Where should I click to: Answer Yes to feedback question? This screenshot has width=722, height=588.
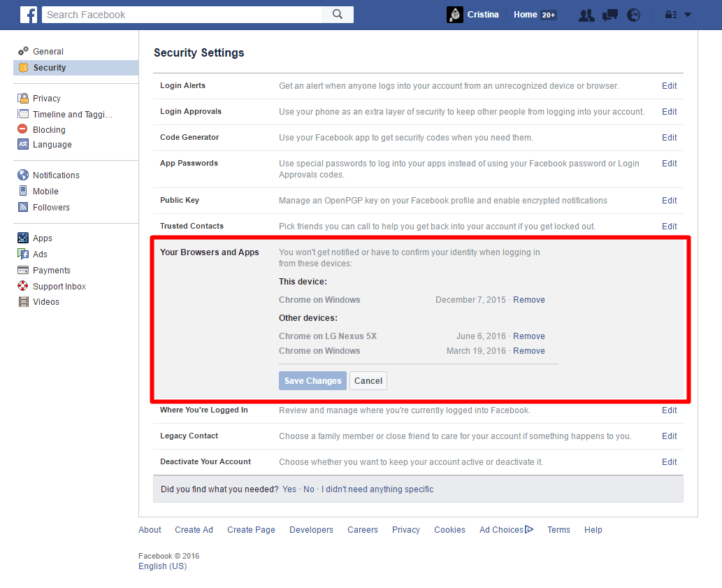289,489
